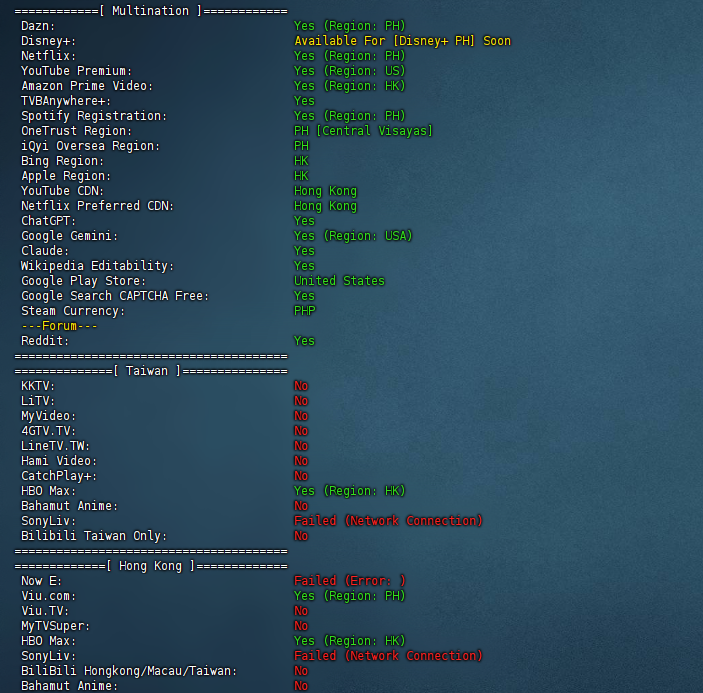Image resolution: width=703 pixels, height=693 pixels.
Task: Click 'Yes (Region: USA)' for Google Gemini
Action: pos(353,236)
